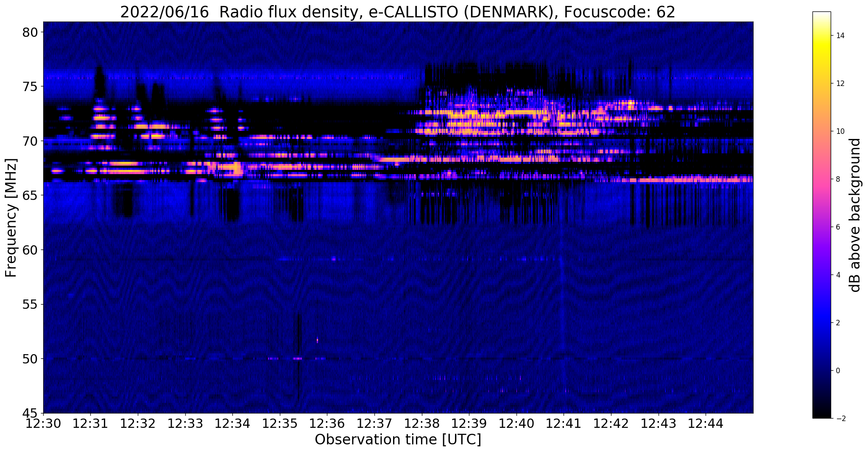The height and width of the screenshot is (452, 868).
Task: Click the 12:44 time tick label
Action: [x=706, y=424]
